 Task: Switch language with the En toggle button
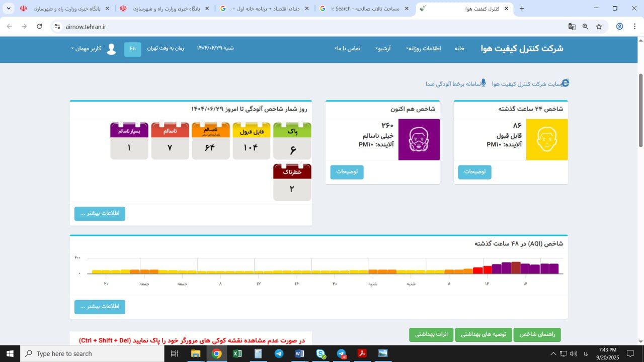[133, 49]
